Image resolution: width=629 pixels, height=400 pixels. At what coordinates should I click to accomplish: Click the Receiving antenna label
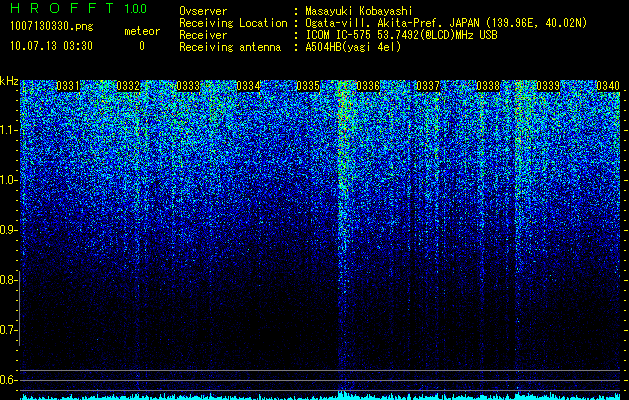pyautogui.click(x=230, y=47)
